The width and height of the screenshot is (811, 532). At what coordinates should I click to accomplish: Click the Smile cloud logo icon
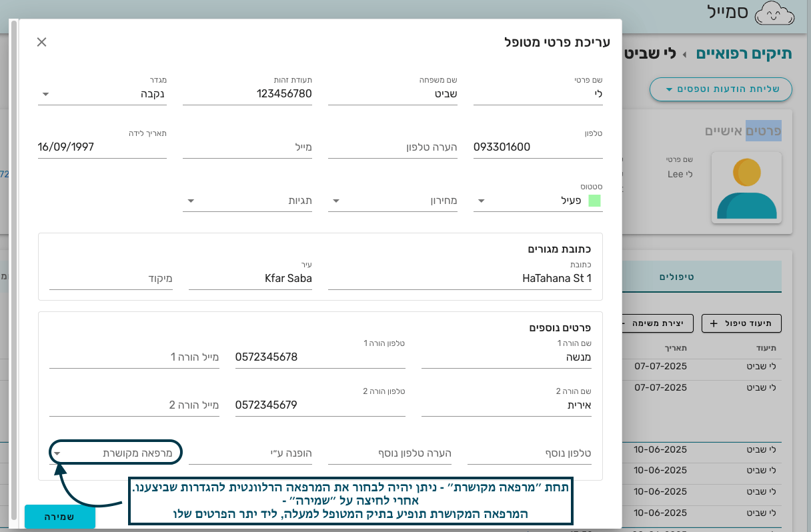click(x=775, y=13)
